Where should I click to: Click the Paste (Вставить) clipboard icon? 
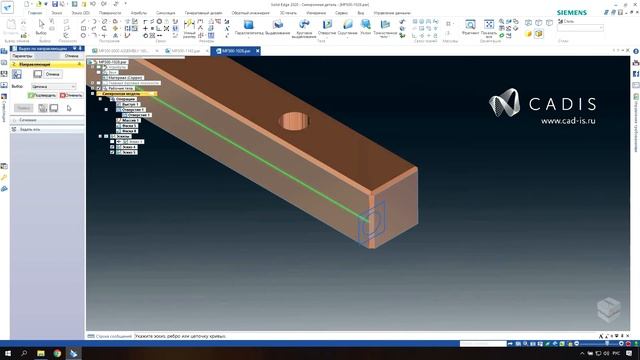pyautogui.click(x=11, y=26)
